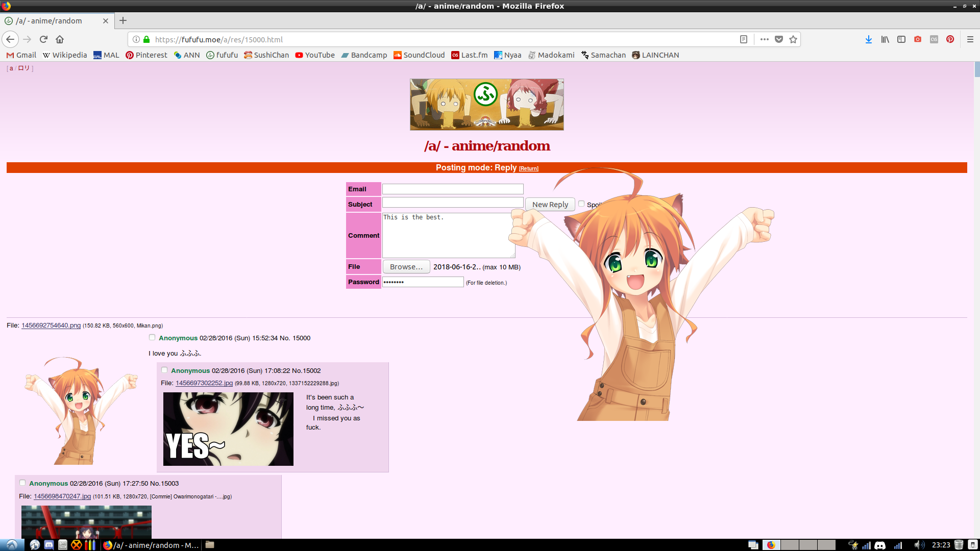
Task: Expand the Mikan cat-girl thumbnail image
Action: pos(81,411)
